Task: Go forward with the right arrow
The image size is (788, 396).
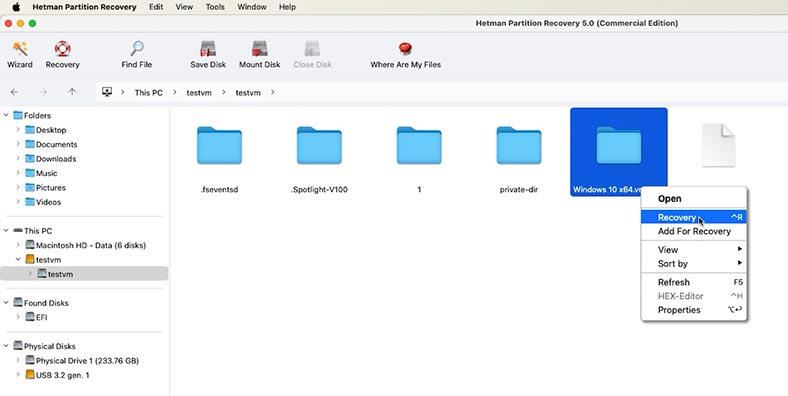Action: coord(43,92)
